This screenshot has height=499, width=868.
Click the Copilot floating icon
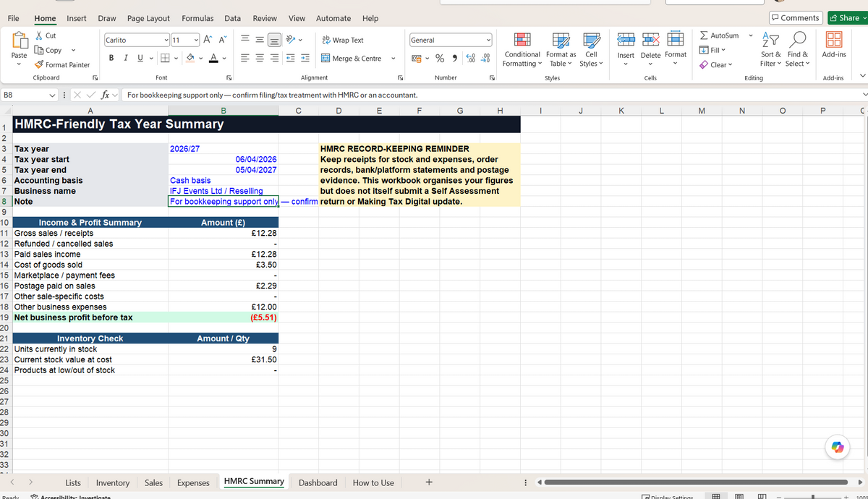tap(838, 448)
